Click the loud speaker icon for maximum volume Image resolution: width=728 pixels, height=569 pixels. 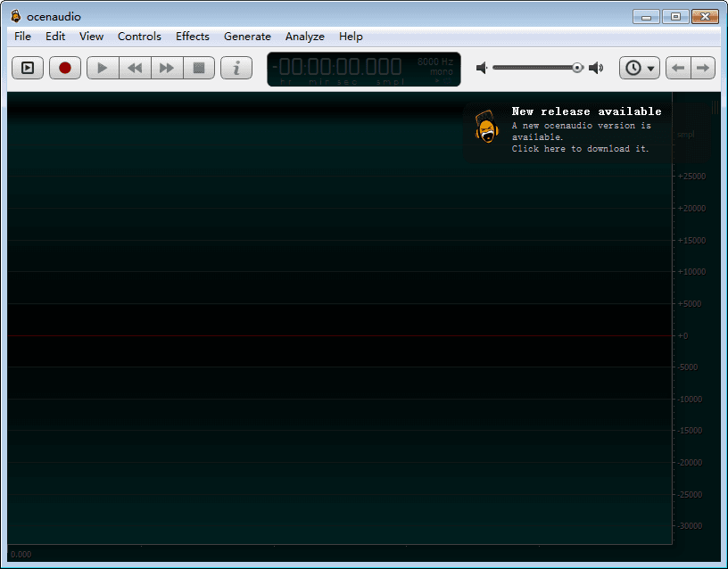[x=596, y=68]
